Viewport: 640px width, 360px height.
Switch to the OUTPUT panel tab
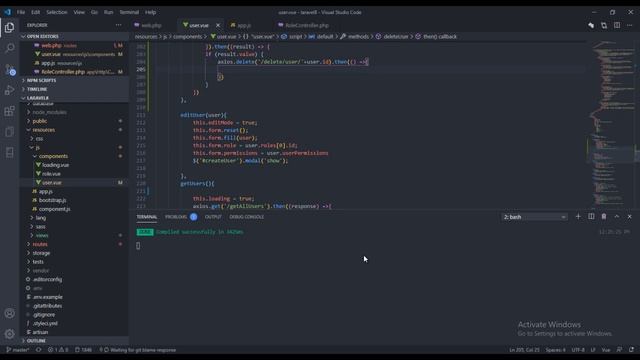tap(213, 217)
